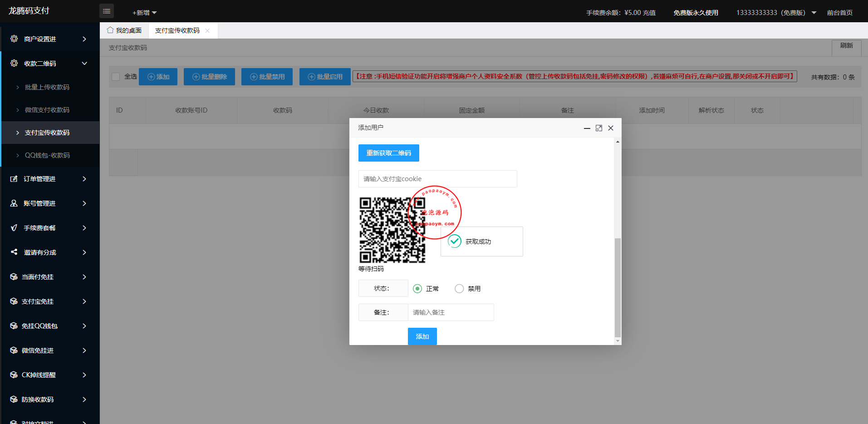Viewport: 868px width, 424px height.
Task: Click the edit icon beside 订单管理进
Action: click(14, 179)
